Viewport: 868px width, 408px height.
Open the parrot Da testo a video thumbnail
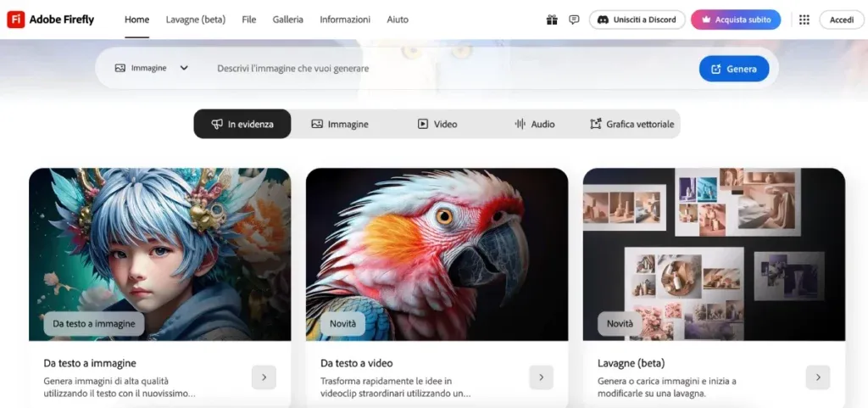click(437, 254)
